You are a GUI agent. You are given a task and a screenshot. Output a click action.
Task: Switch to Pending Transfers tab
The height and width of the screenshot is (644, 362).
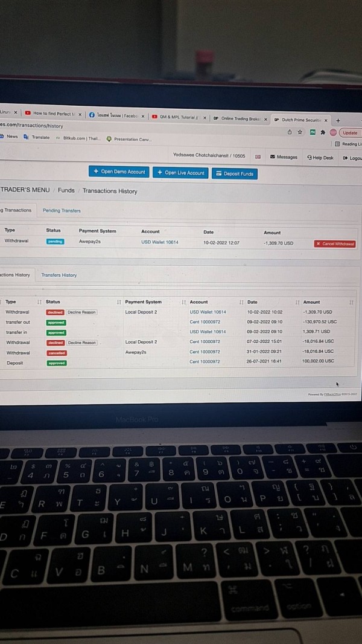tap(62, 211)
